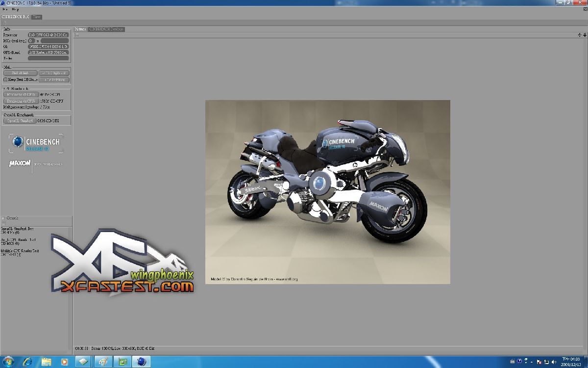Select the CINEBENCH Database tab
Screen dimensions: 588x368
pyautogui.click(x=106, y=29)
